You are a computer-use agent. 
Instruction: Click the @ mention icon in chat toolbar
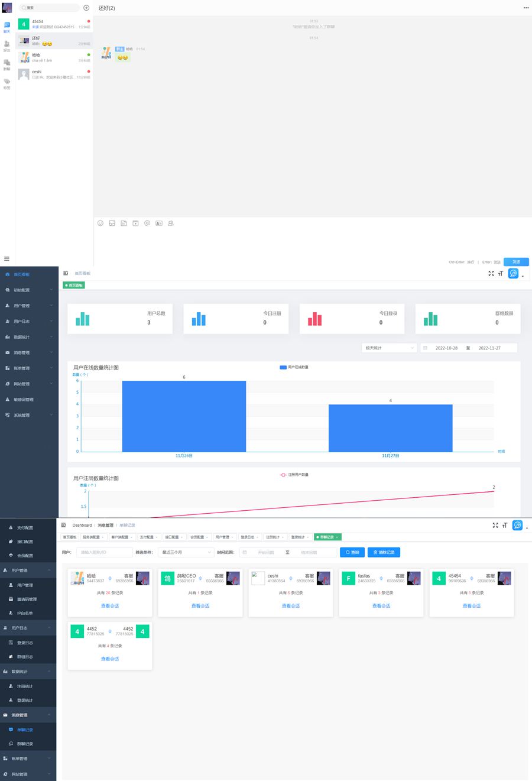(147, 223)
